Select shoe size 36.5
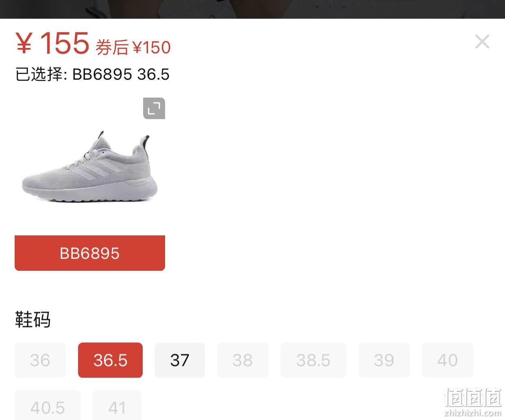The image size is (505, 420). pos(110,360)
